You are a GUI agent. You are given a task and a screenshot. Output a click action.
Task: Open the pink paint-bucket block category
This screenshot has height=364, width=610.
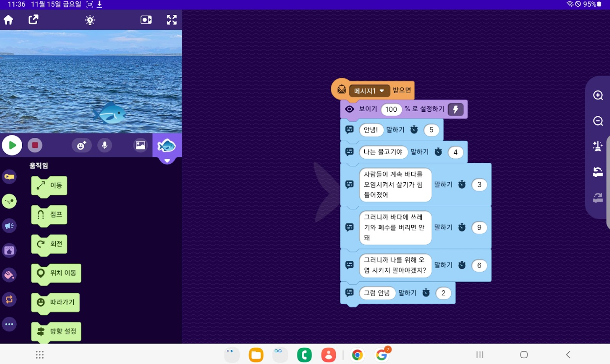pyautogui.click(x=9, y=275)
